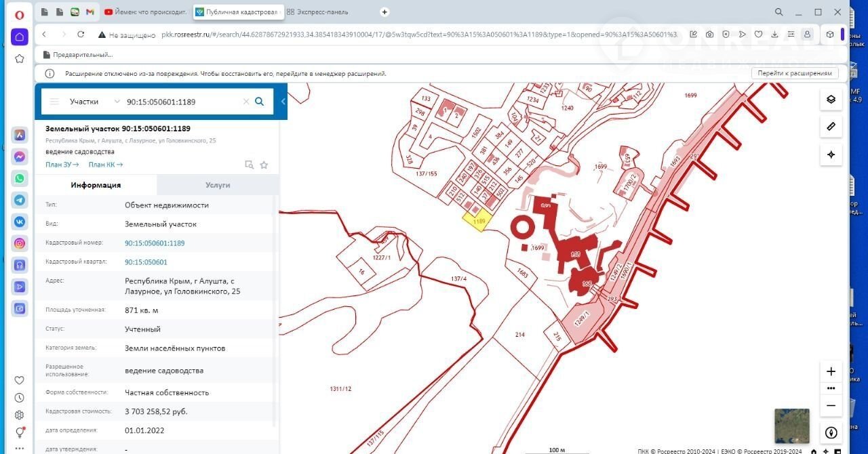Open WhatsApp in Opera sidebar
Screen dimensions: 868x454
pos(20,178)
